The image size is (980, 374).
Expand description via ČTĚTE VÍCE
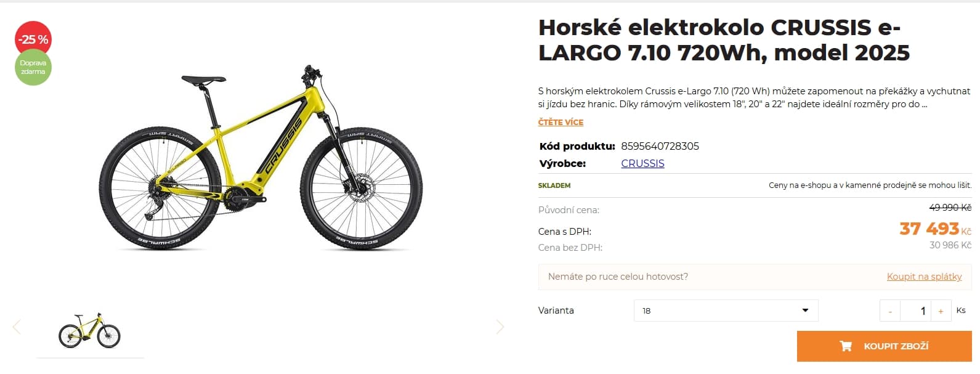click(561, 122)
